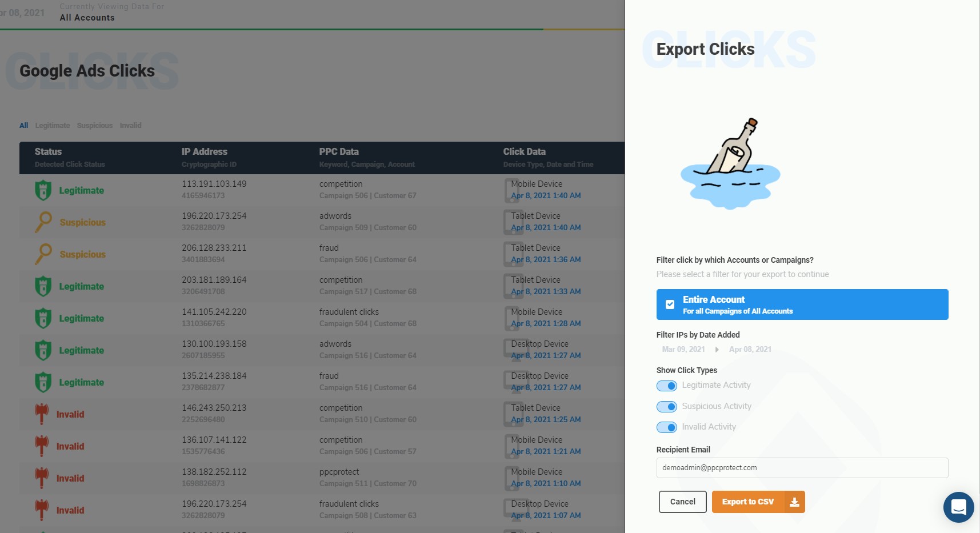Image resolution: width=980 pixels, height=533 pixels.
Task: Click the PPC Data column header
Action: 339,152
